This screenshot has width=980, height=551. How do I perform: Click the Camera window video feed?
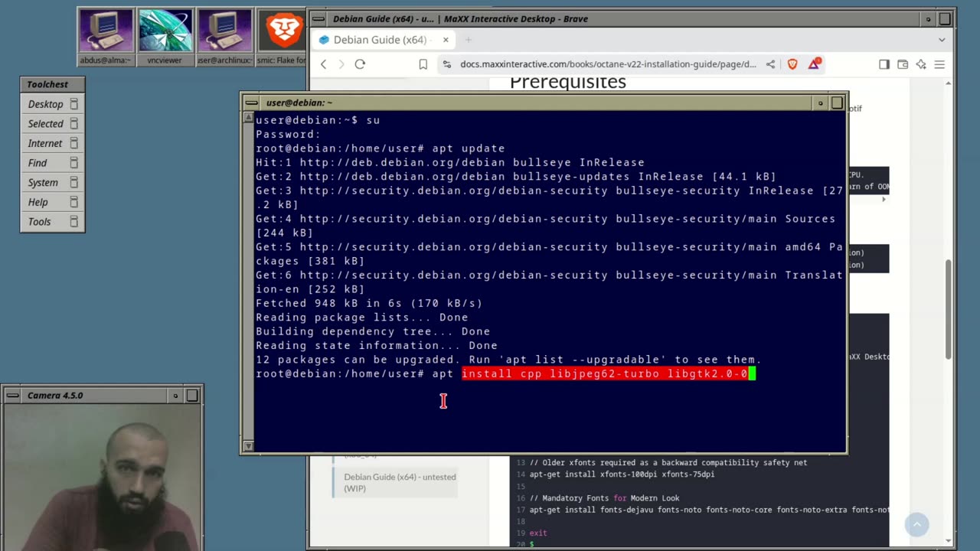pos(102,478)
